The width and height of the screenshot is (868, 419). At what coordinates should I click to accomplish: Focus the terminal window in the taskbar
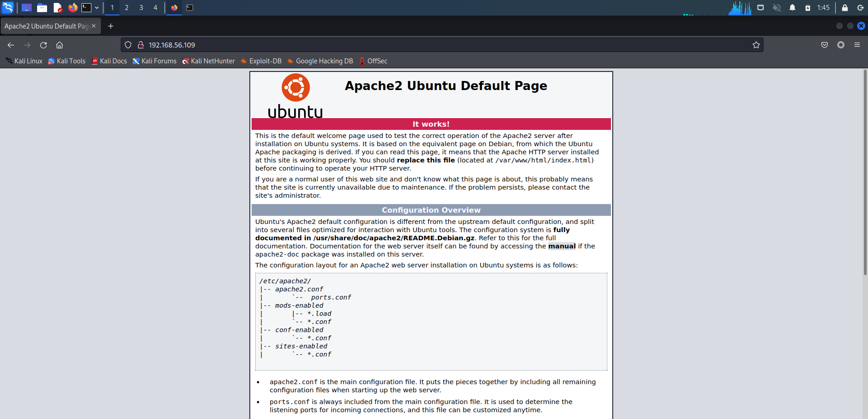[x=190, y=8]
